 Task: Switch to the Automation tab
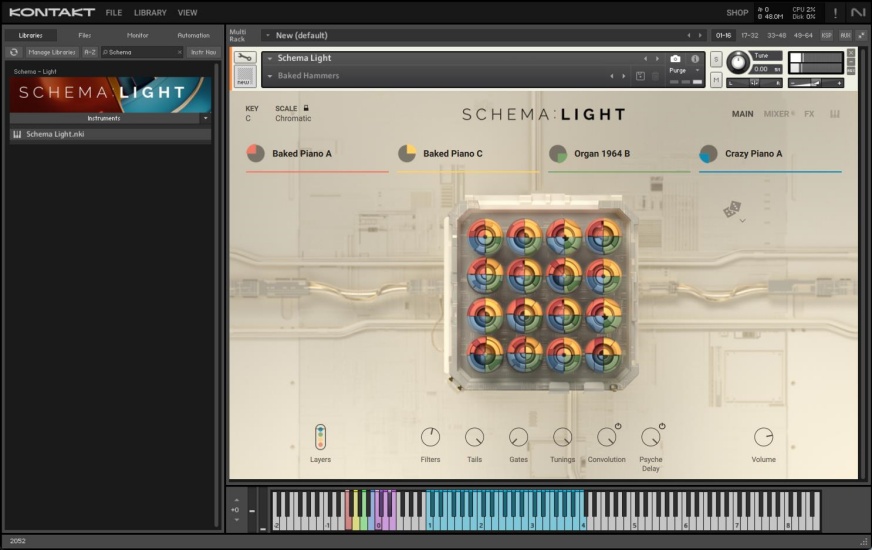click(194, 35)
